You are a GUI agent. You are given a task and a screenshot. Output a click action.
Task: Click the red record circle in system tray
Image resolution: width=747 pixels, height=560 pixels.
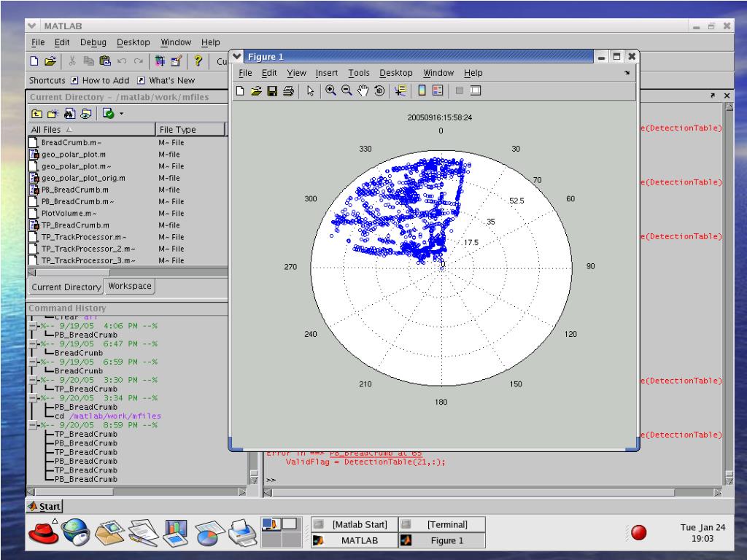coord(638,532)
